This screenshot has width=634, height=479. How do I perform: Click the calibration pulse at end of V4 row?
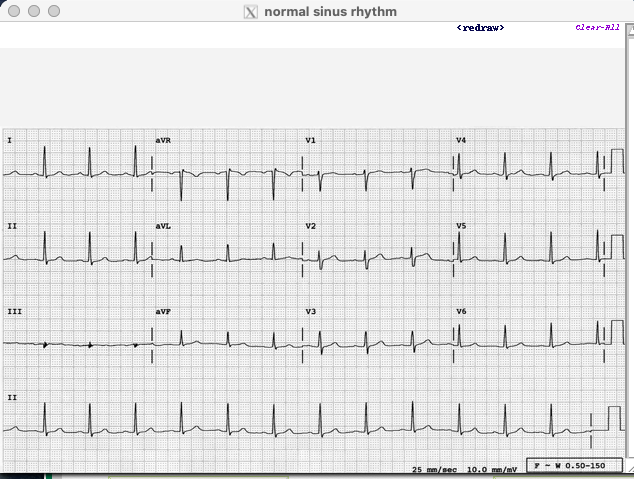coord(616,162)
